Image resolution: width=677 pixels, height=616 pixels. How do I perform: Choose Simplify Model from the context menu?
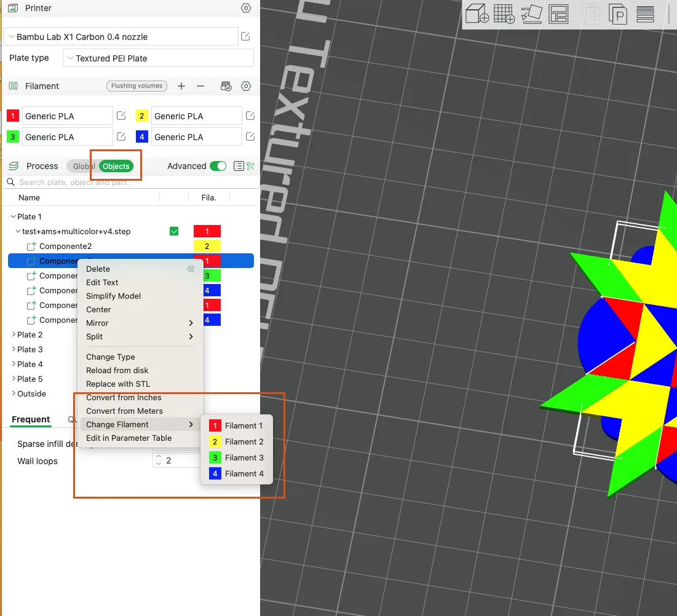114,296
